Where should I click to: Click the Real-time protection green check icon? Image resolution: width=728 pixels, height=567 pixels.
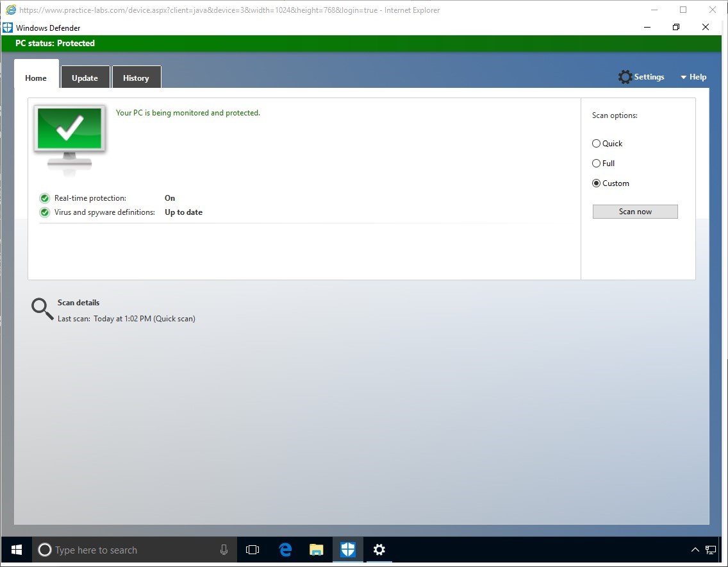[45, 198]
